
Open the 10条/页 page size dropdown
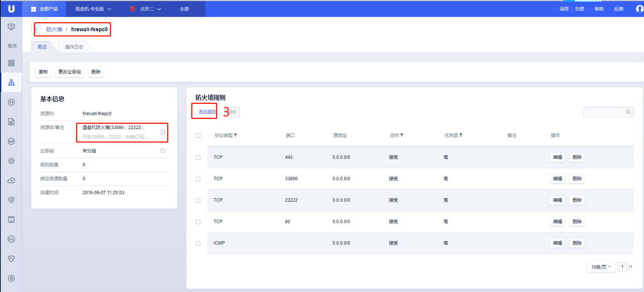[601, 267]
